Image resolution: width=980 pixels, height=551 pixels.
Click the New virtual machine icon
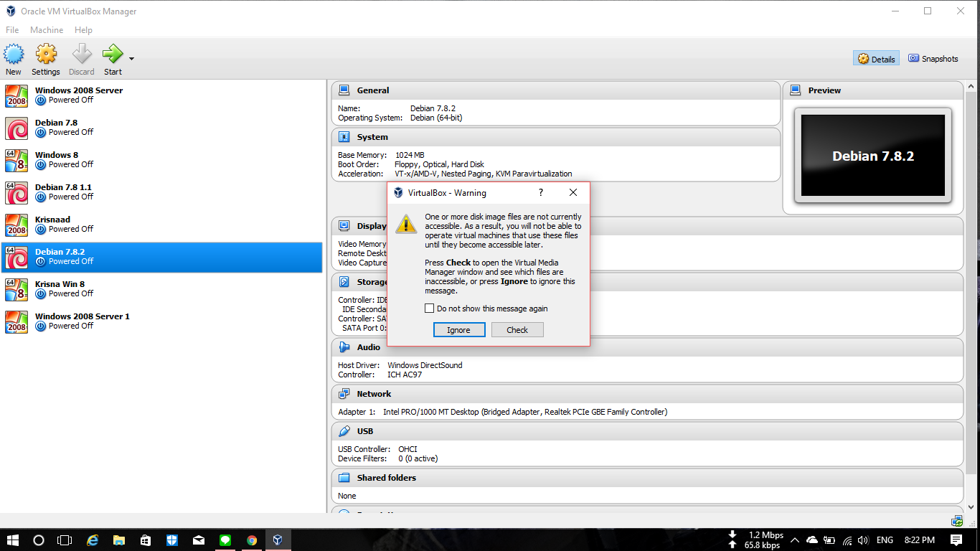point(14,54)
